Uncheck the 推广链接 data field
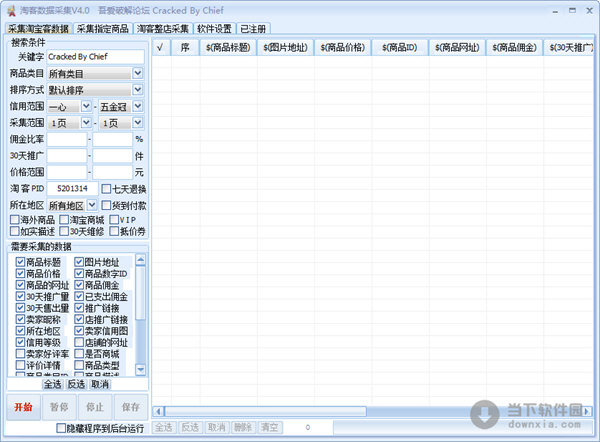600x442 pixels. pyautogui.click(x=79, y=308)
